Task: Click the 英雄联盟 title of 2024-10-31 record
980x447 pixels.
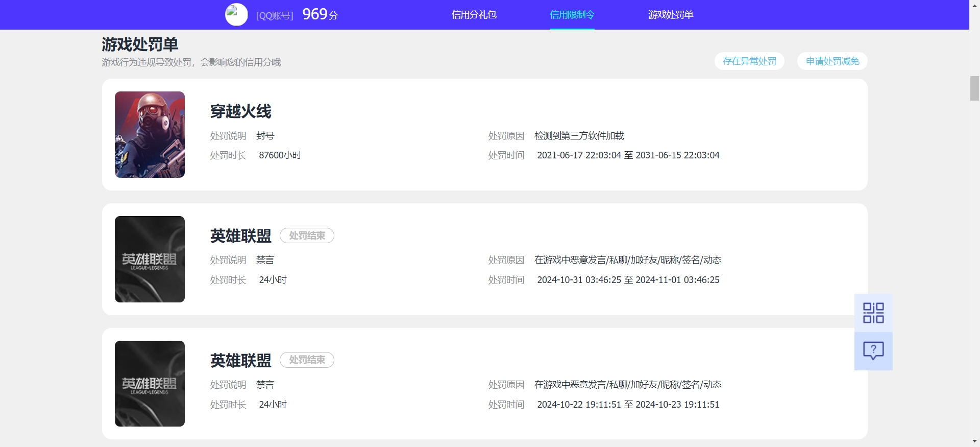Action: tap(241, 236)
